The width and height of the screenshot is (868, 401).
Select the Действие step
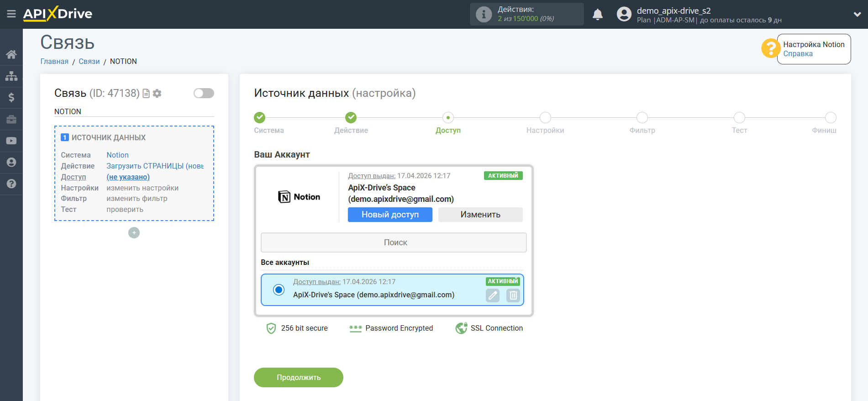[351, 117]
